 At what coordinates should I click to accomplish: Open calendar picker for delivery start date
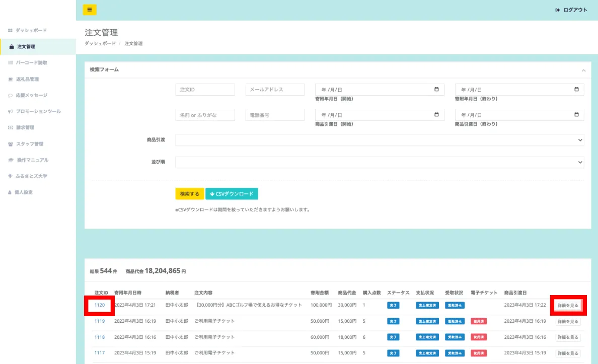point(436,115)
